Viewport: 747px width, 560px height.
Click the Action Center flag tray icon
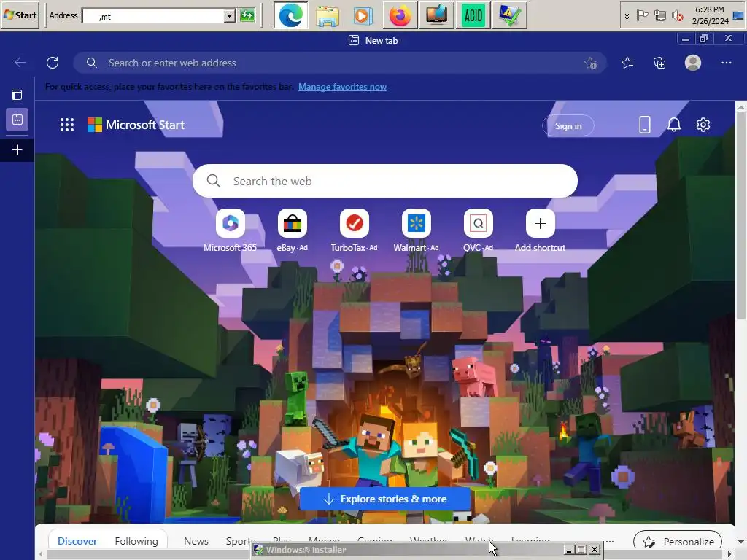pyautogui.click(x=642, y=16)
